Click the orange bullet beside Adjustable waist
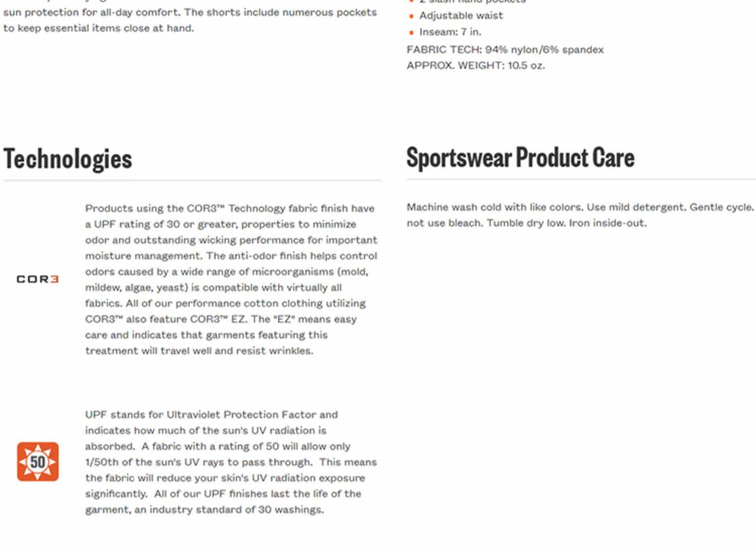Image resolution: width=756 pixels, height=550 pixels. tap(412, 16)
